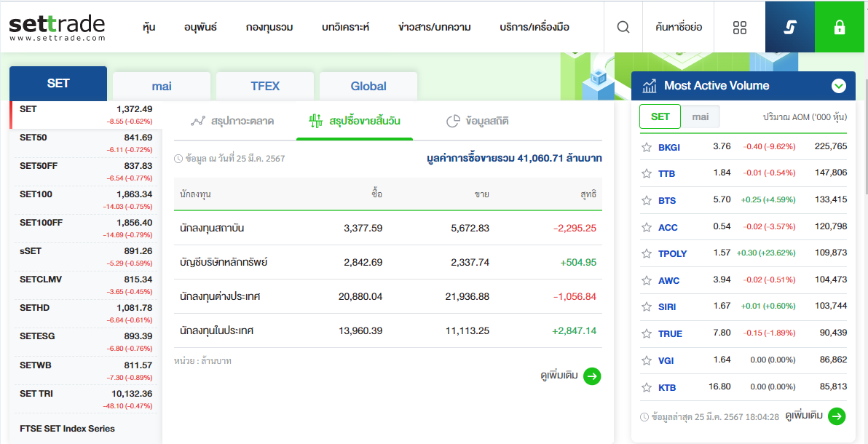This screenshot has height=444, width=868.
Task: Open the ACC stock link
Action: (x=668, y=228)
